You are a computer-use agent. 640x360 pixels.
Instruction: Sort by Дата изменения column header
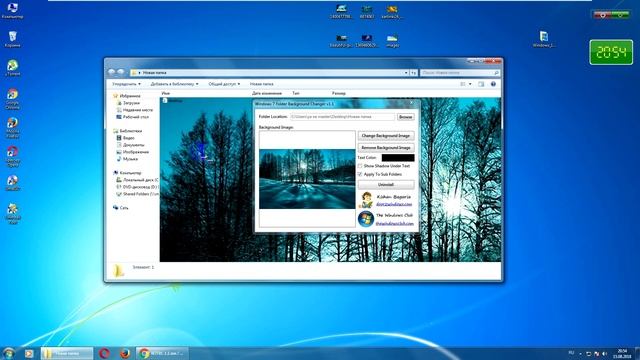[267, 93]
